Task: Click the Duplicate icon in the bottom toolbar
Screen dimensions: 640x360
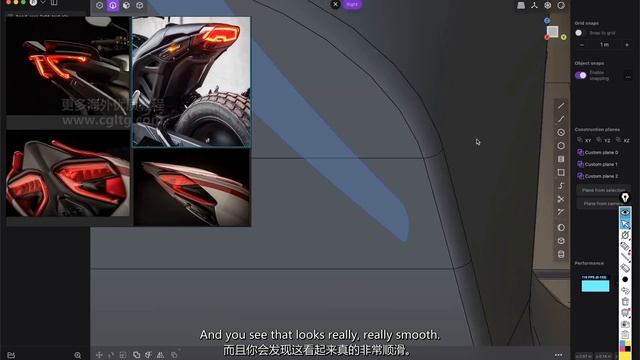Action: click(x=136, y=355)
